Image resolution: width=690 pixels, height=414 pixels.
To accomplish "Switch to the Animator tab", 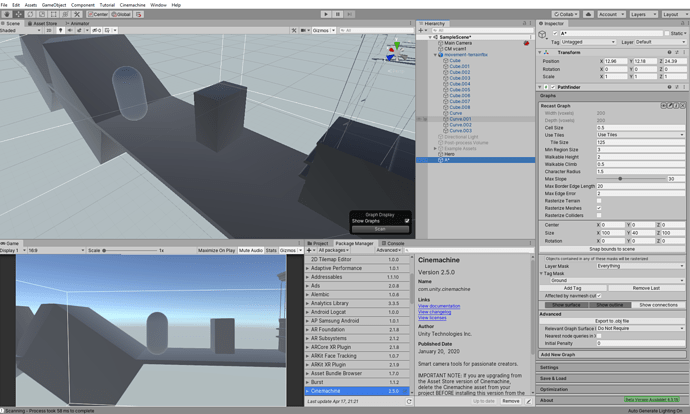I will (x=77, y=23).
